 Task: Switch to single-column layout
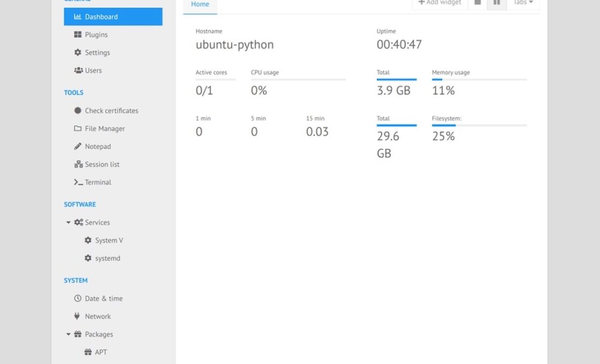(477, 3)
